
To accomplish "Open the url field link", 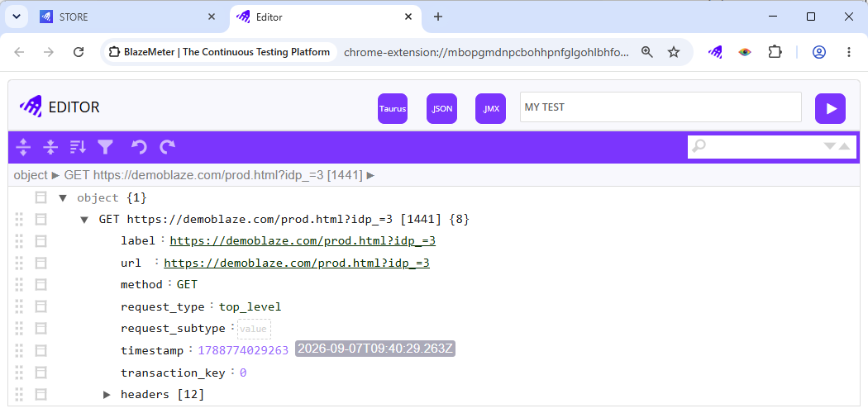I will pyautogui.click(x=297, y=263).
